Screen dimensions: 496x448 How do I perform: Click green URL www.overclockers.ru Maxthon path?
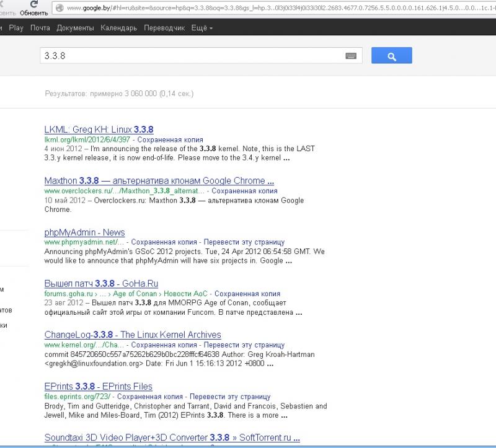[125, 191]
